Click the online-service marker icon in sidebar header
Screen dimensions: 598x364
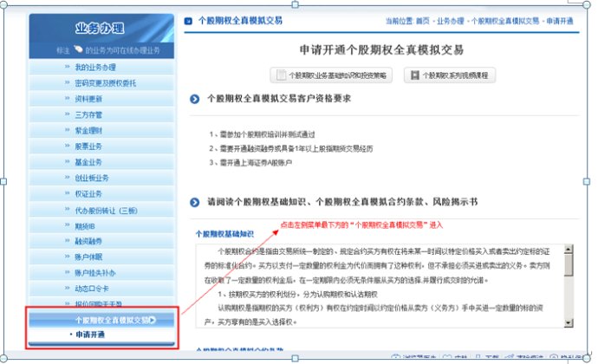point(78,49)
